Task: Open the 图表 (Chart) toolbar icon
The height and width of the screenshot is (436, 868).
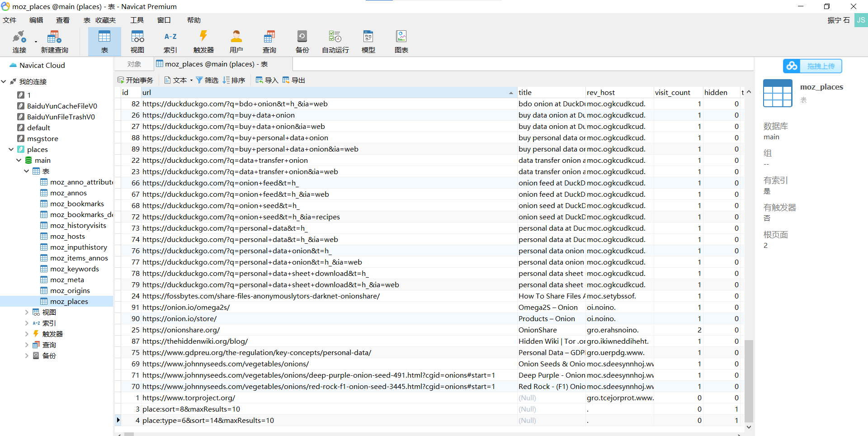Action: pyautogui.click(x=401, y=41)
